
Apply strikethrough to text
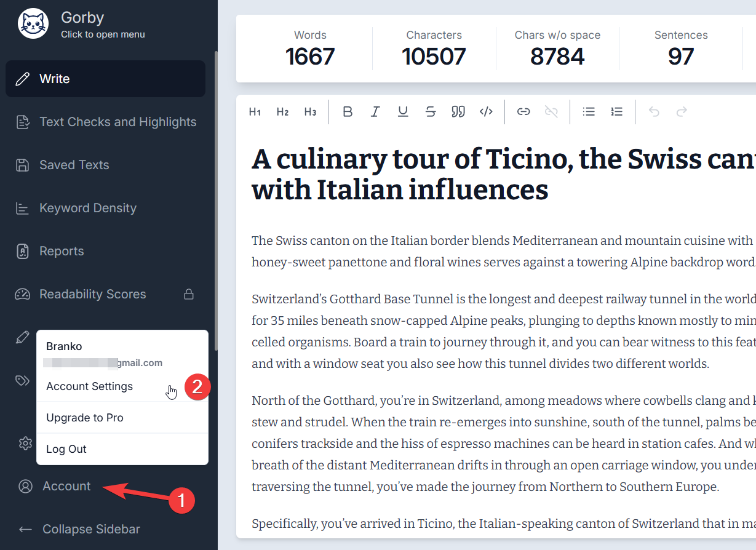tap(431, 112)
